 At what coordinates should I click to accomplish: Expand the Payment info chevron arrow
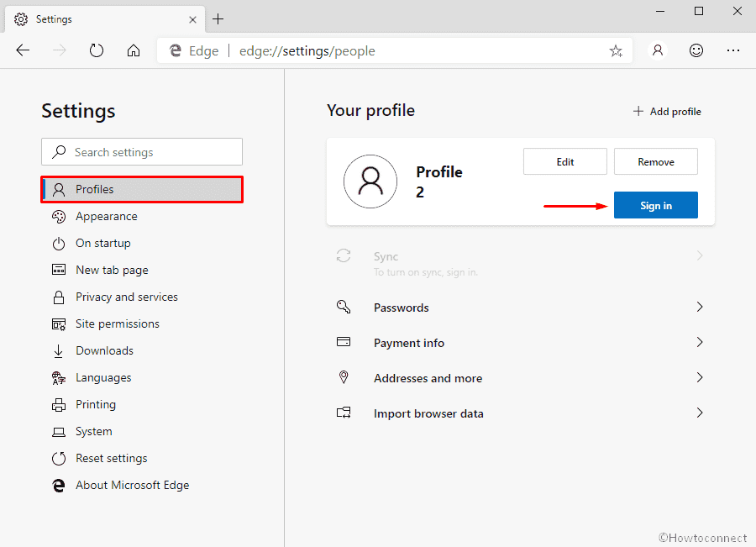(700, 342)
